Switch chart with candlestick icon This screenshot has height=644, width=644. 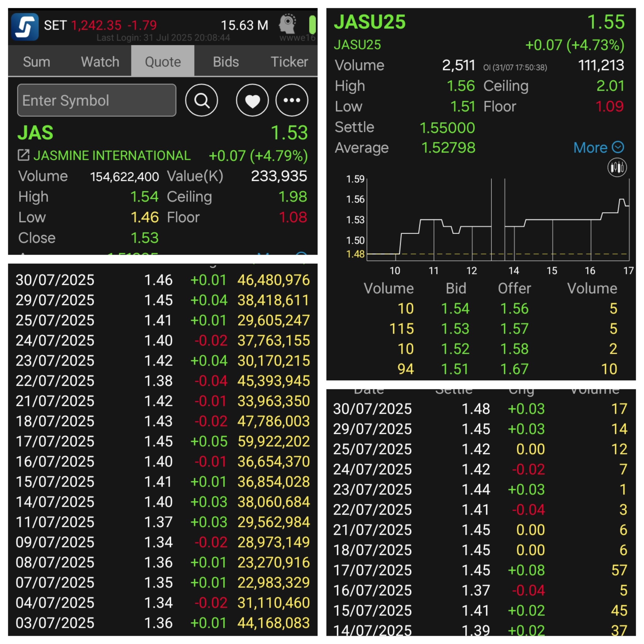pos(617,167)
